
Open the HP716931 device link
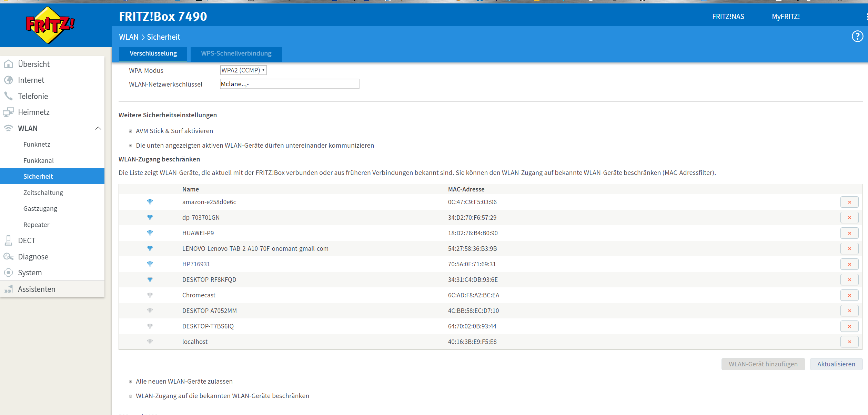pos(196,264)
